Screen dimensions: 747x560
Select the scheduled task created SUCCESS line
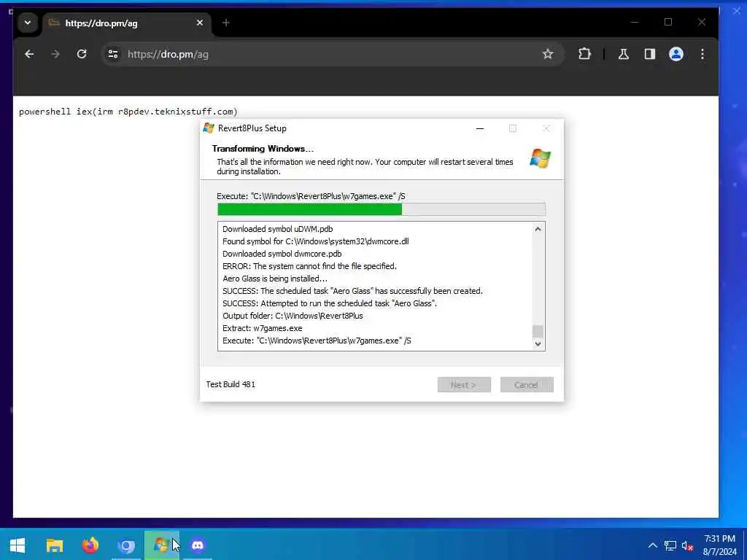click(x=352, y=291)
